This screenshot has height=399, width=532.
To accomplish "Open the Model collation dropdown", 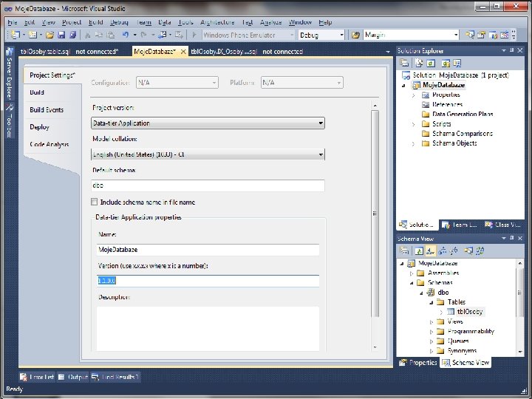I will click(x=320, y=154).
